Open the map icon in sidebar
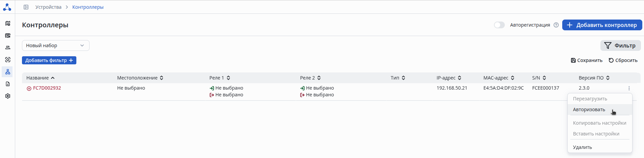Image resolution: width=644 pixels, height=158 pixels. (8, 23)
